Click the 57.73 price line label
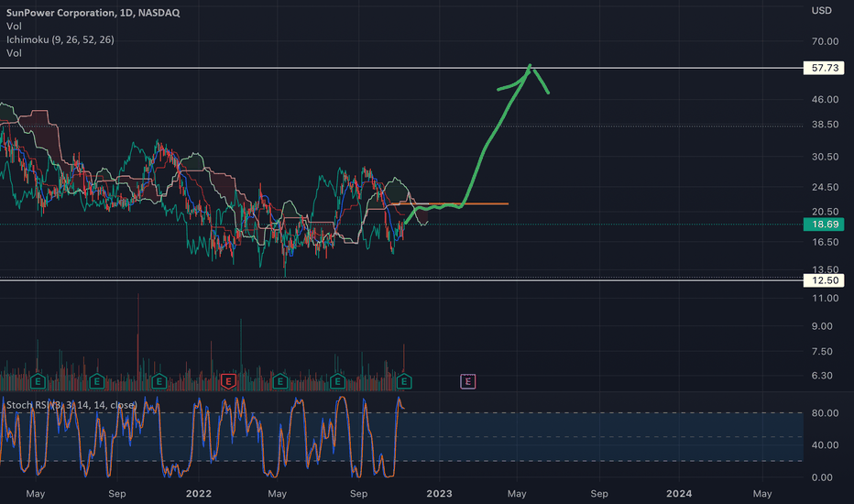This screenshot has height=504, width=854. pyautogui.click(x=824, y=68)
